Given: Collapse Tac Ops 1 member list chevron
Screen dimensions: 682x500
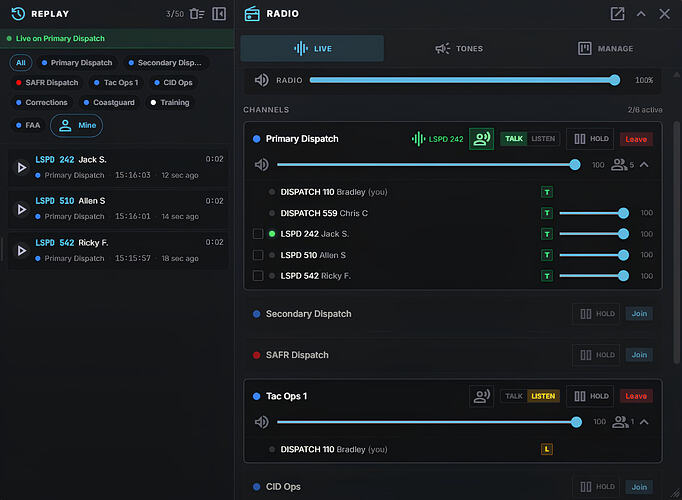Looking at the screenshot, I should pos(644,422).
